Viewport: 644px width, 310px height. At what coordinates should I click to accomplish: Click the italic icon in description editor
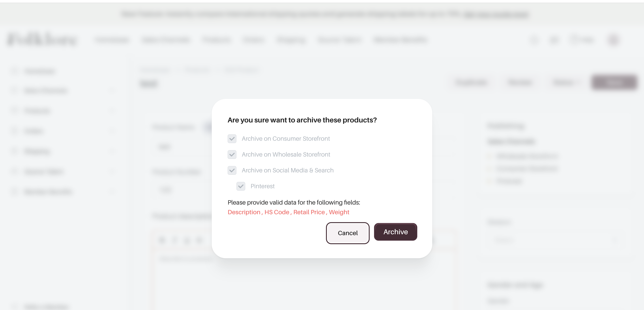point(174,240)
